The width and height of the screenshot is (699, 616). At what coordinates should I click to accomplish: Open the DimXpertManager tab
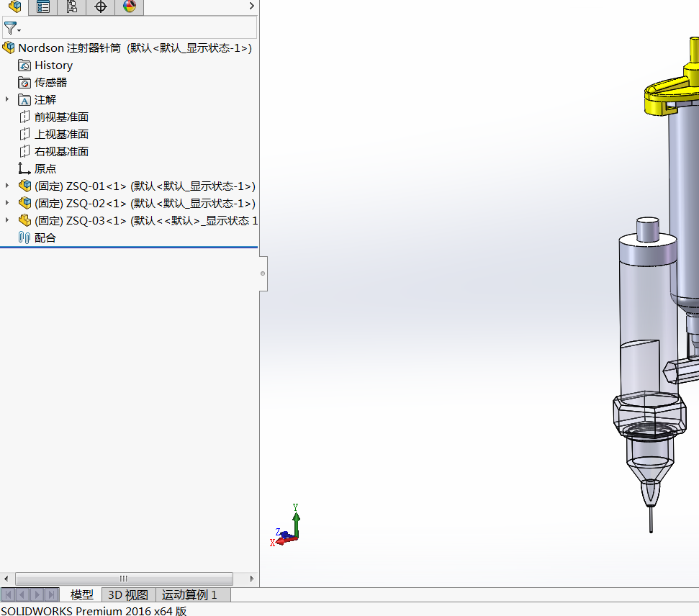[101, 6]
